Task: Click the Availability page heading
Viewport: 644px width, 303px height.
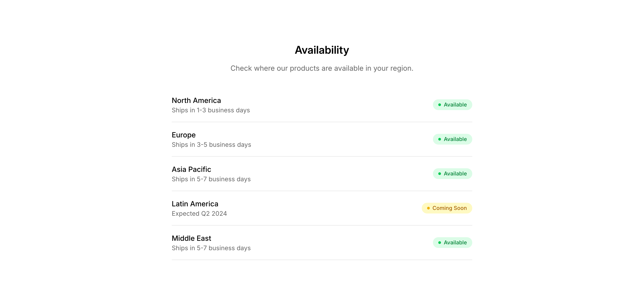Action: [x=322, y=50]
